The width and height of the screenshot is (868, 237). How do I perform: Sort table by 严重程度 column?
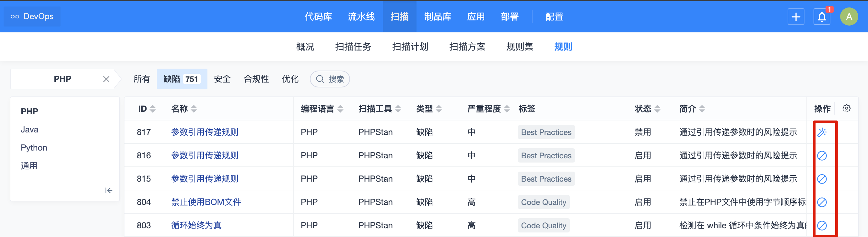tap(488, 109)
